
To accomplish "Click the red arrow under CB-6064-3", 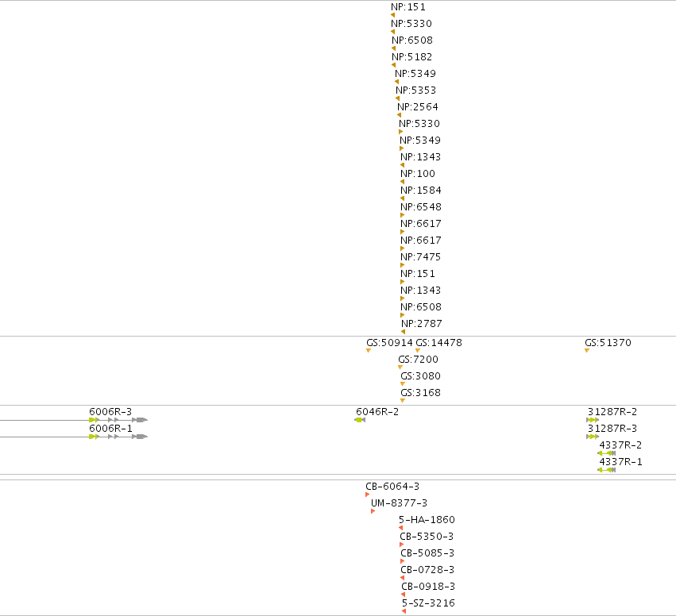I will (x=367, y=495).
